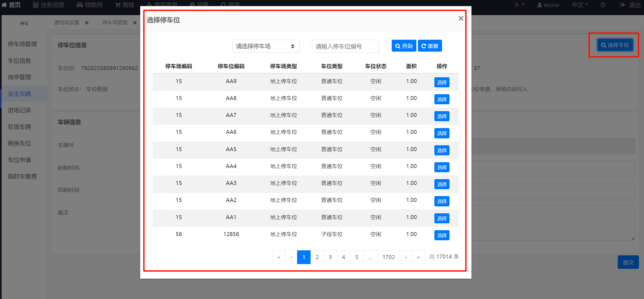Go to first page with « button

(279, 257)
